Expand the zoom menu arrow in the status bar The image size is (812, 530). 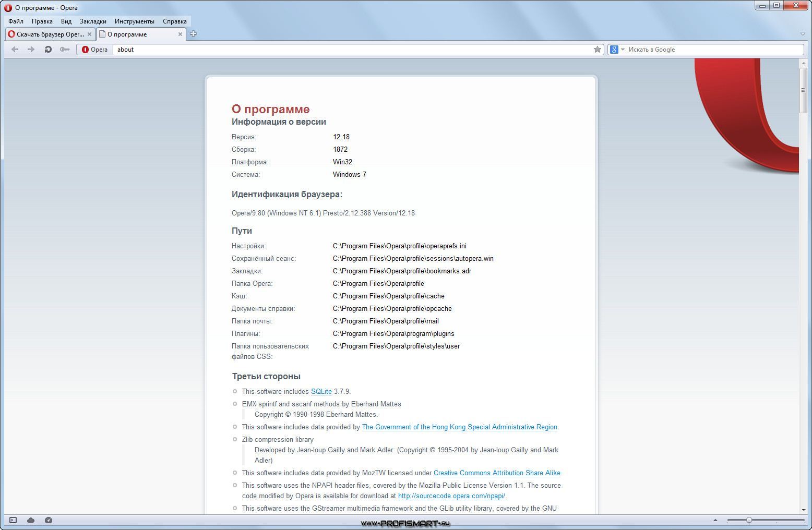[715, 520]
